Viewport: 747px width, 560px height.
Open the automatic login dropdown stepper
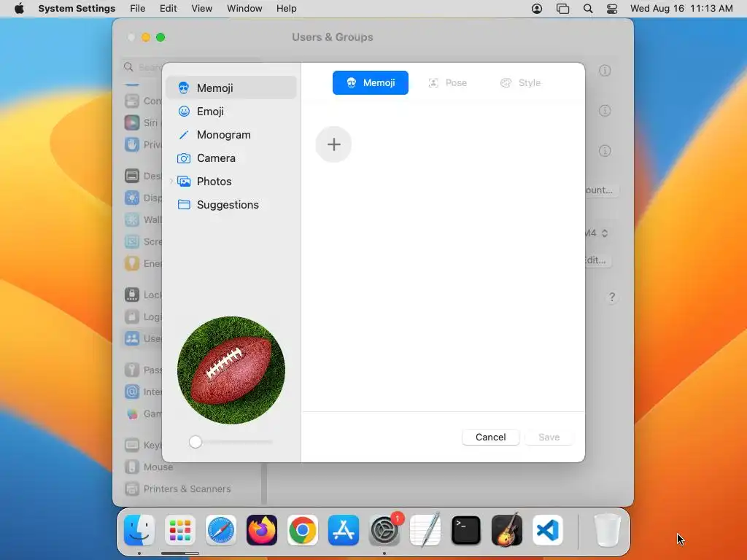605,233
